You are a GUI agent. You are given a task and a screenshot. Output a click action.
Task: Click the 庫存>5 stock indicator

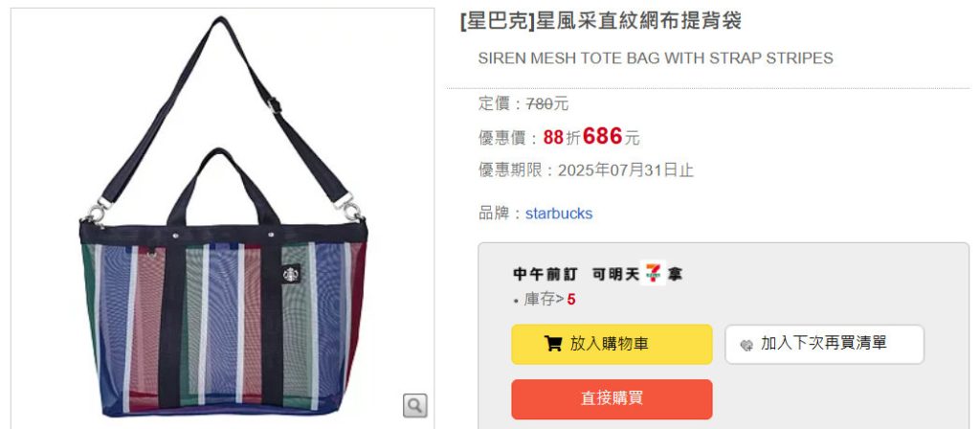point(549,300)
